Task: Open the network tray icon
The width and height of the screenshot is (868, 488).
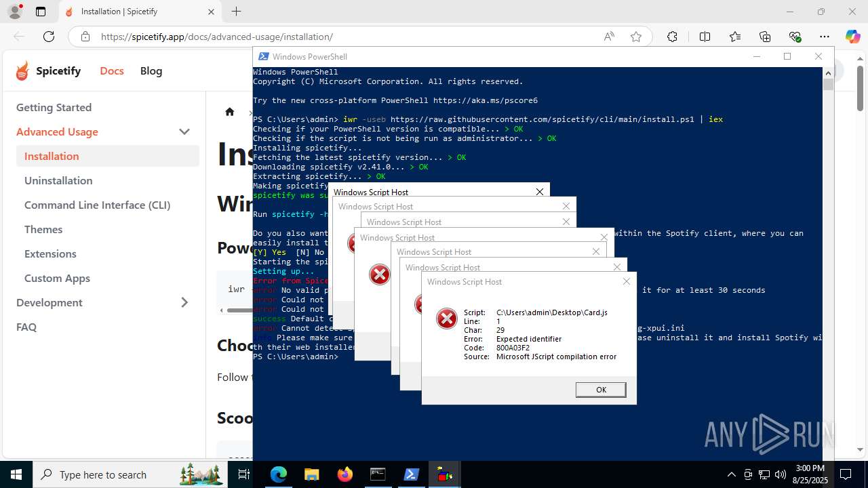Action: 764,474
